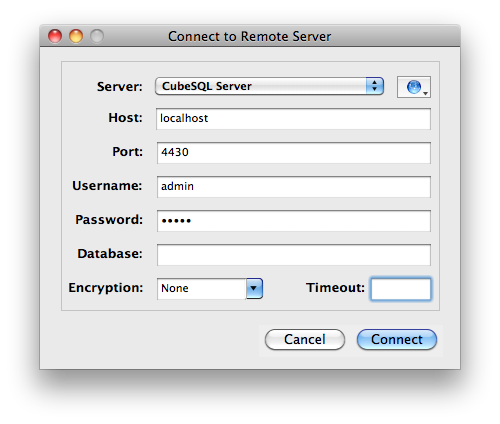500x424 pixels.
Task: Click inside the Port field showing 4430
Action: tap(293, 153)
